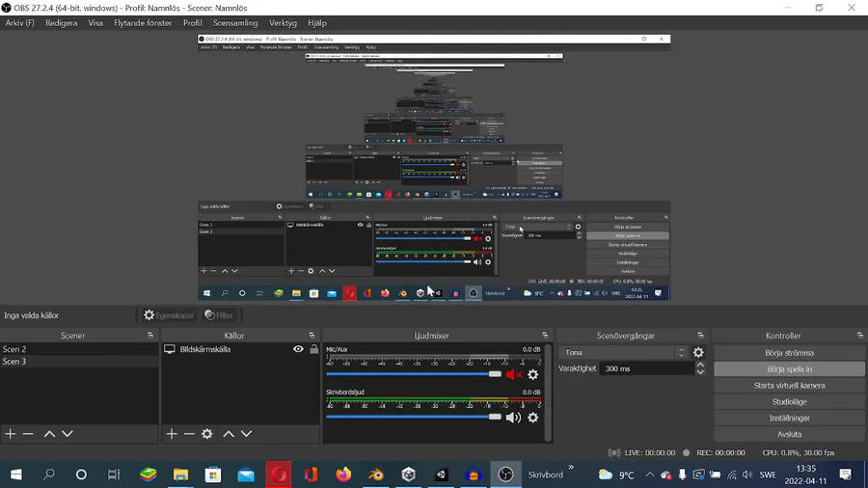
Task: Remove source in Källor panel
Action: click(189, 434)
